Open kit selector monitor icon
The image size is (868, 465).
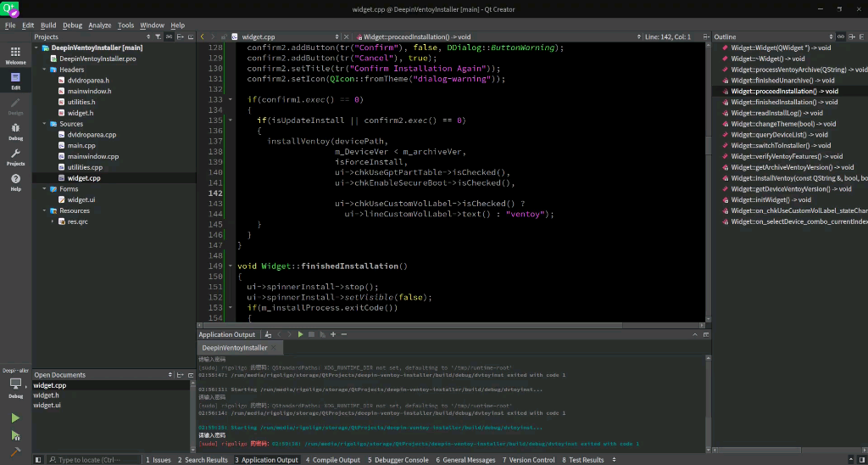(15, 384)
